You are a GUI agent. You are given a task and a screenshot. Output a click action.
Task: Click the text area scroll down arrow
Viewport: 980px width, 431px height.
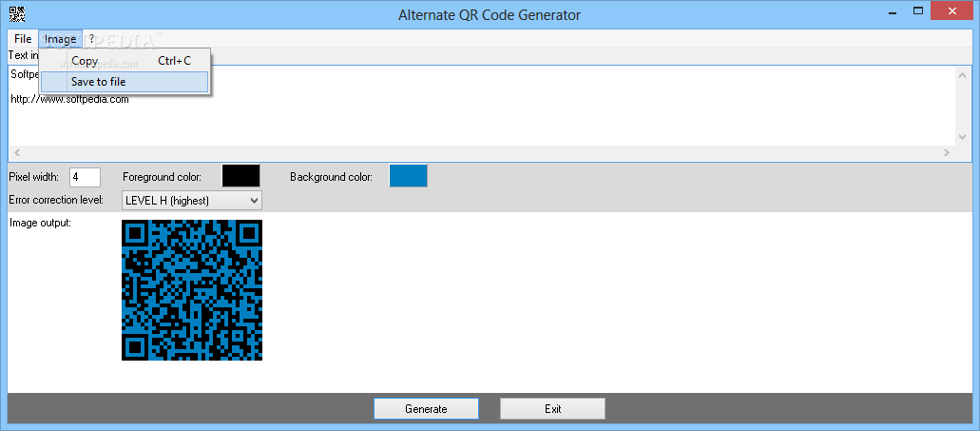click(x=962, y=136)
